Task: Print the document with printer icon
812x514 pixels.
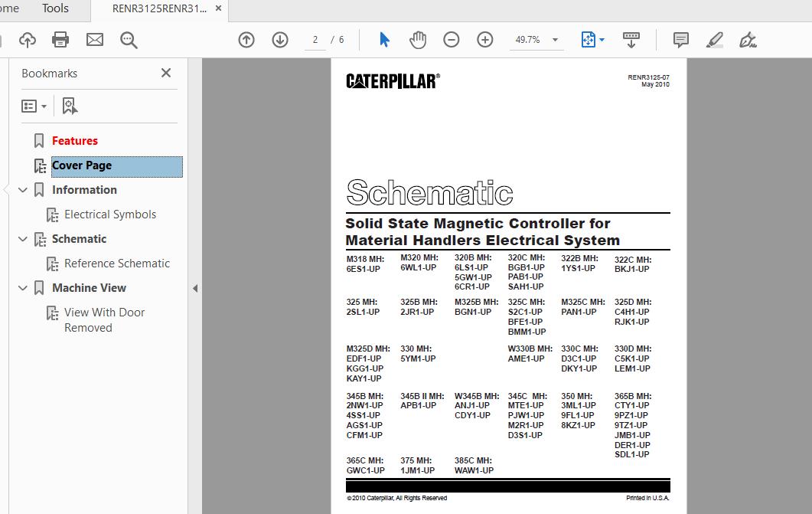Action: coord(60,40)
